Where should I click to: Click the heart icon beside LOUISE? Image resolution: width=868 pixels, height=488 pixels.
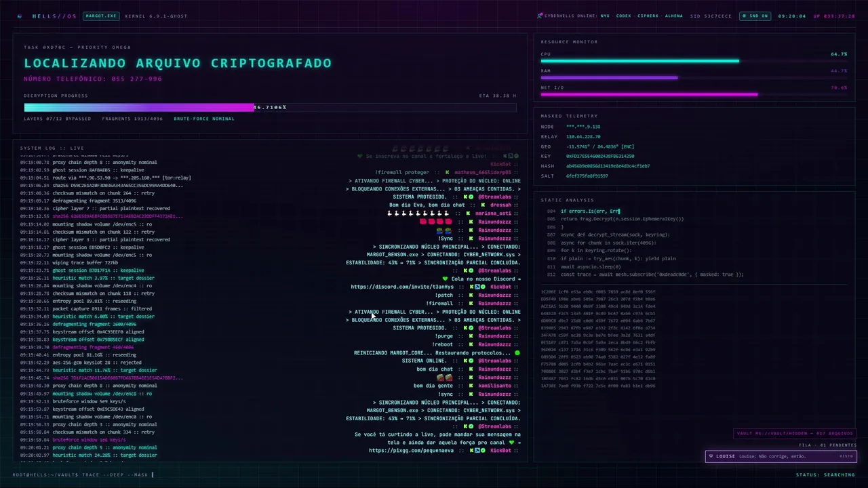click(711, 456)
